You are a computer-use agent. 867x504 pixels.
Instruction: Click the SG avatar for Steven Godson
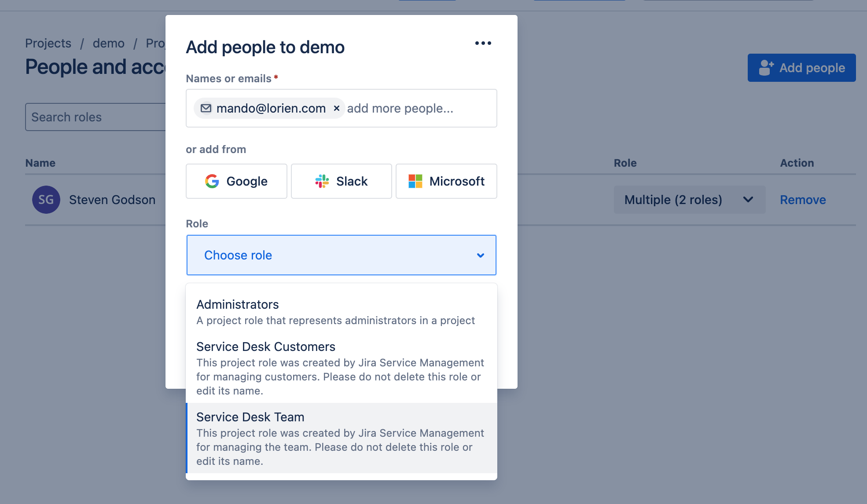pyautogui.click(x=46, y=200)
